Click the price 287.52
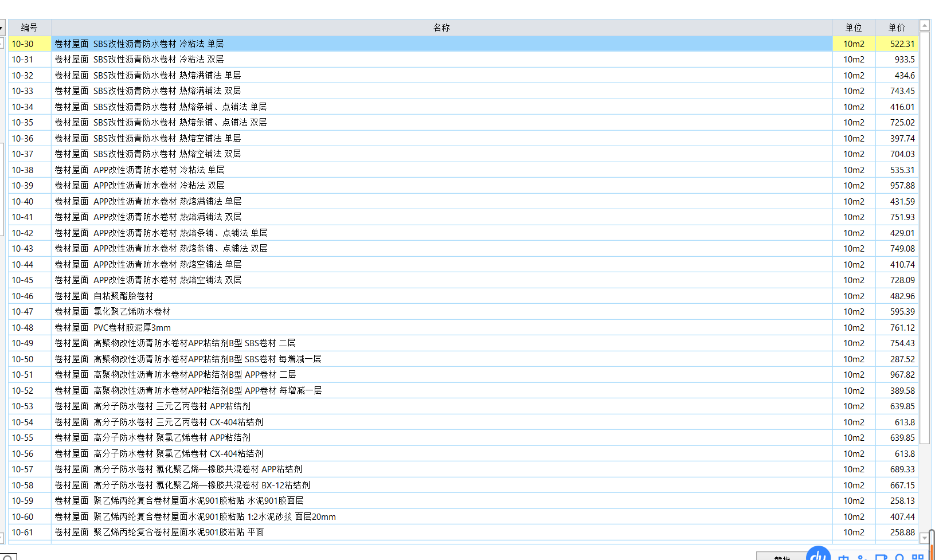The image size is (935, 560). point(897,359)
